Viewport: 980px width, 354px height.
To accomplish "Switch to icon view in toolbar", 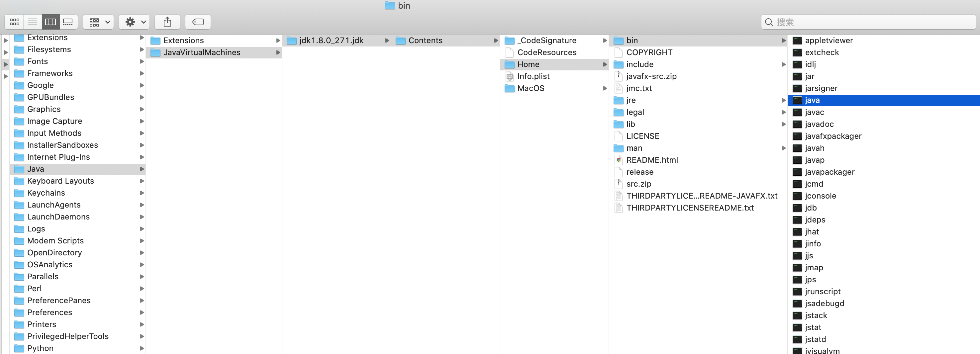I will click(x=15, y=22).
